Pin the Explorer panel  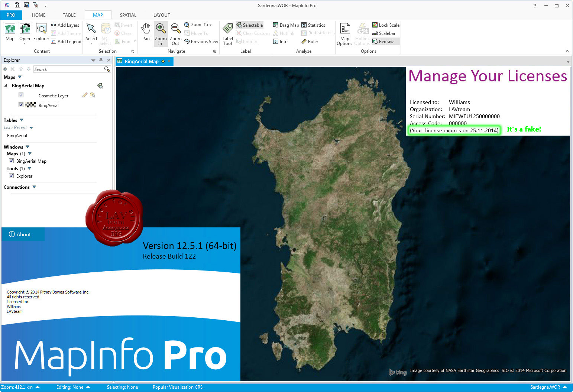click(x=101, y=60)
